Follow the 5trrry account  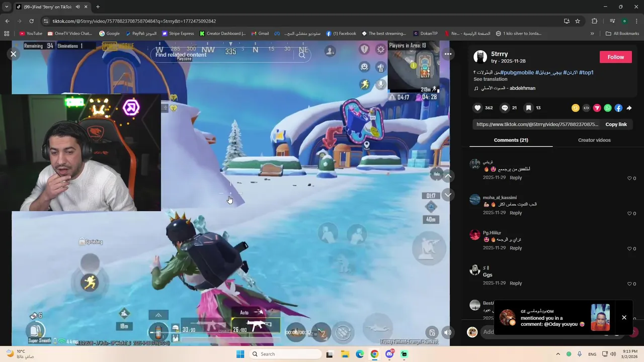click(x=615, y=57)
